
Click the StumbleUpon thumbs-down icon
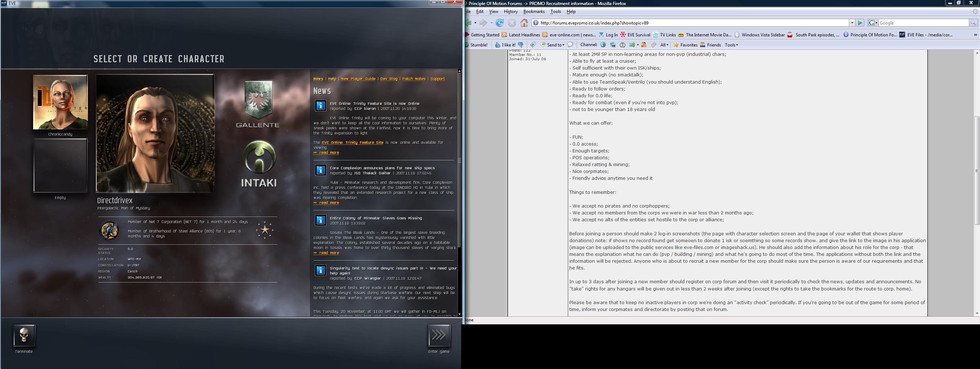click(x=521, y=45)
